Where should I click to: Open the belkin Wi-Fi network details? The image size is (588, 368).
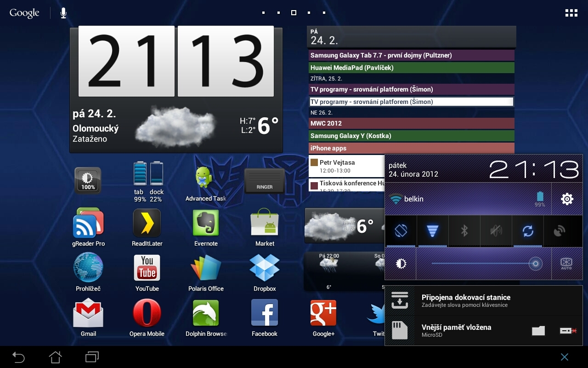[459, 199]
